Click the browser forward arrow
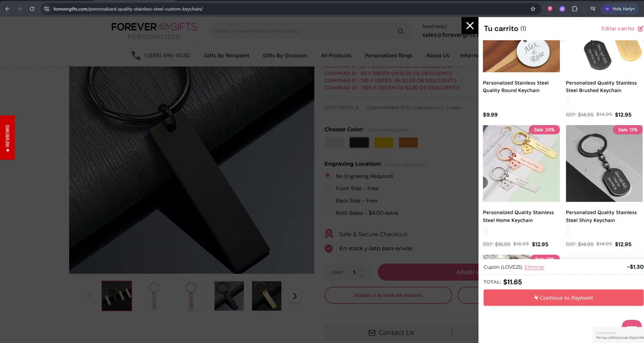 pyautogui.click(x=19, y=9)
